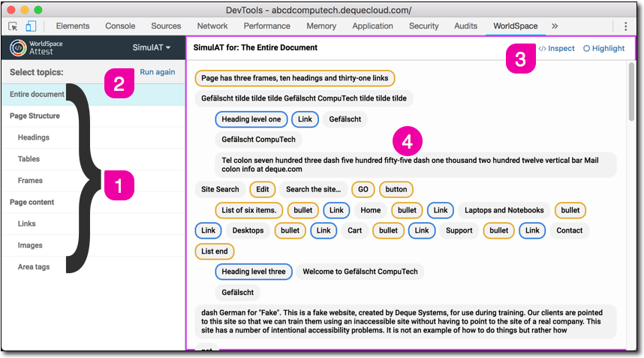Toggle the device toolbar icon
644x358 pixels.
tap(31, 26)
